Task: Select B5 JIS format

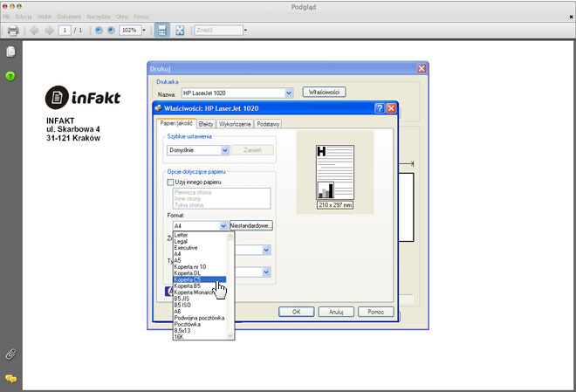Action: [200, 299]
